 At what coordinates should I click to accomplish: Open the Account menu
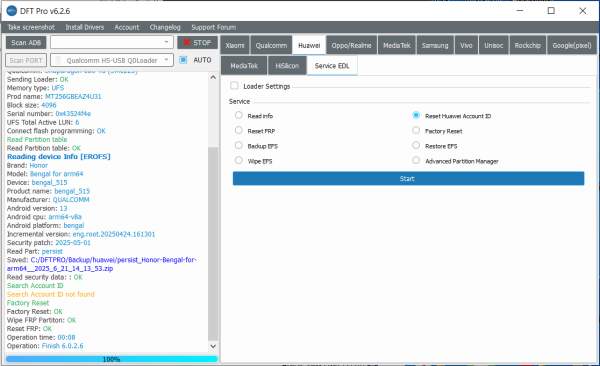pos(127,27)
